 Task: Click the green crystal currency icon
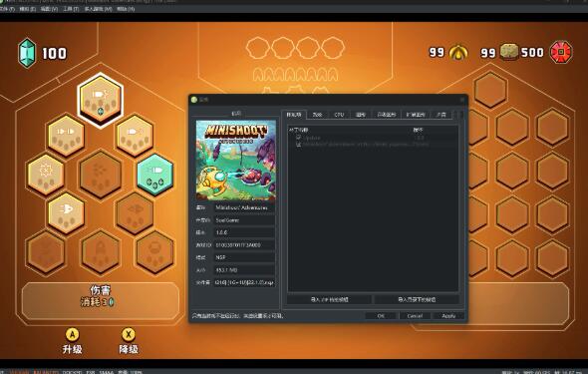pyautogui.click(x=27, y=53)
